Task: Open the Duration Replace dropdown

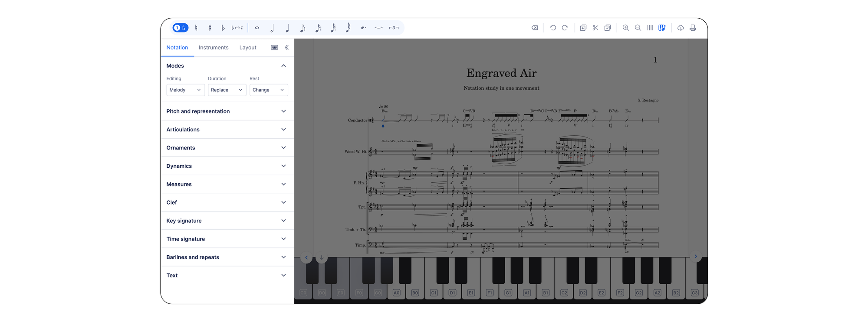Action: [227, 90]
